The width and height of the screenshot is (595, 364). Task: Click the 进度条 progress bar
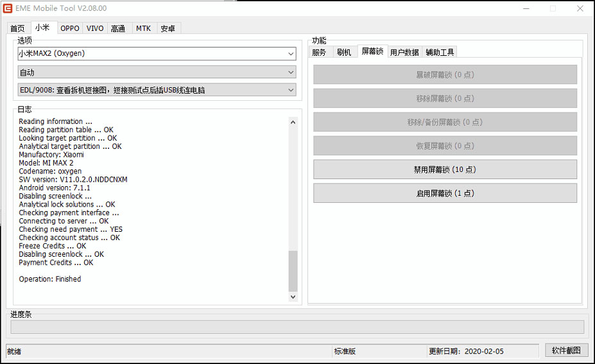(x=297, y=327)
